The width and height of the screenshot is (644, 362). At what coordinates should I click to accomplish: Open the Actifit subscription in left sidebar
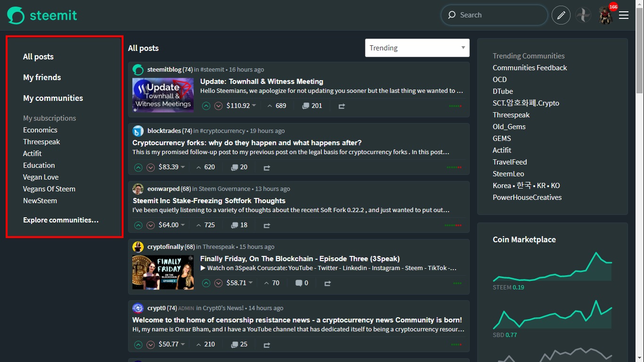(x=32, y=154)
